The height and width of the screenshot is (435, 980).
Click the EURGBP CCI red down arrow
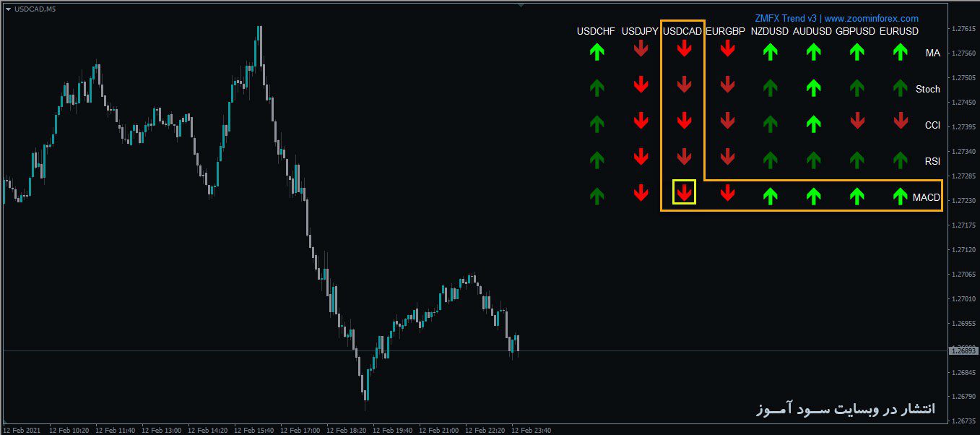727,121
